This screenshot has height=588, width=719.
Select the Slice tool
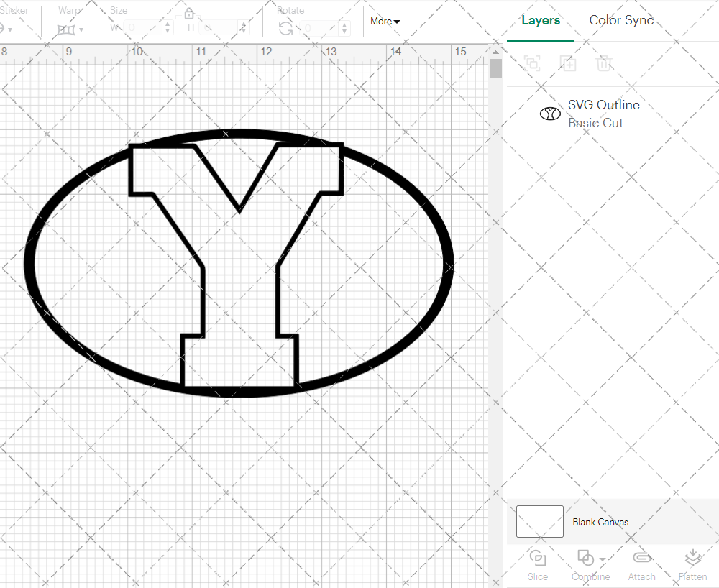(538, 564)
